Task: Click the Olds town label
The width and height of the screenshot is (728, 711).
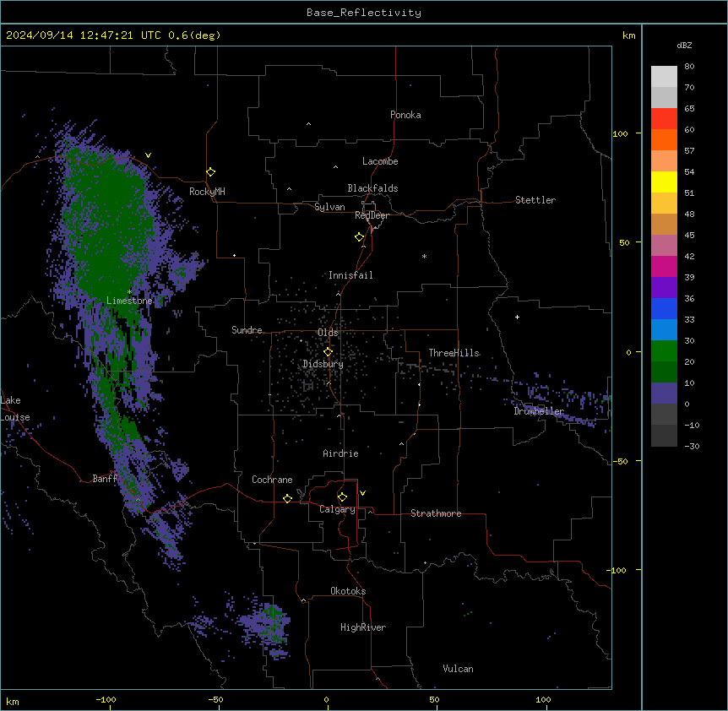Action: [328, 333]
